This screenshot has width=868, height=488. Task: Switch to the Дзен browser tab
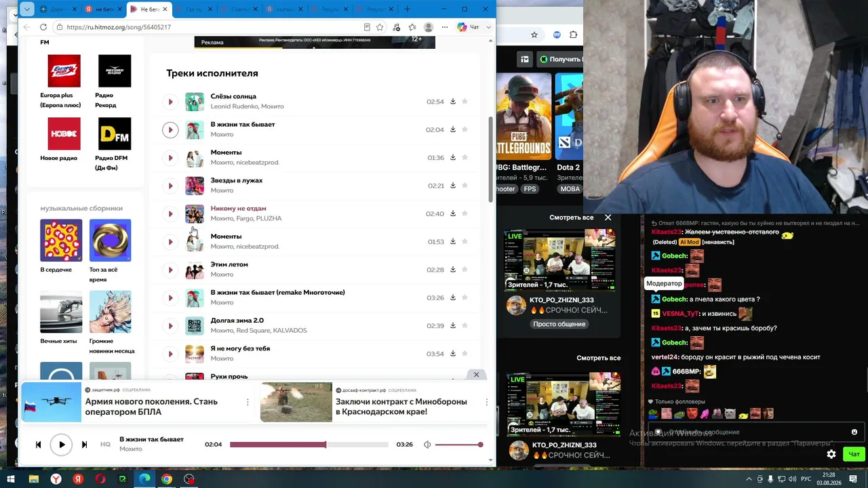click(x=58, y=9)
